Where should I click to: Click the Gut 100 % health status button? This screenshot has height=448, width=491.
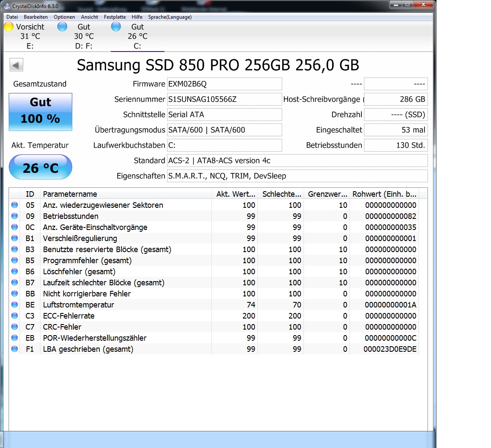pos(40,112)
